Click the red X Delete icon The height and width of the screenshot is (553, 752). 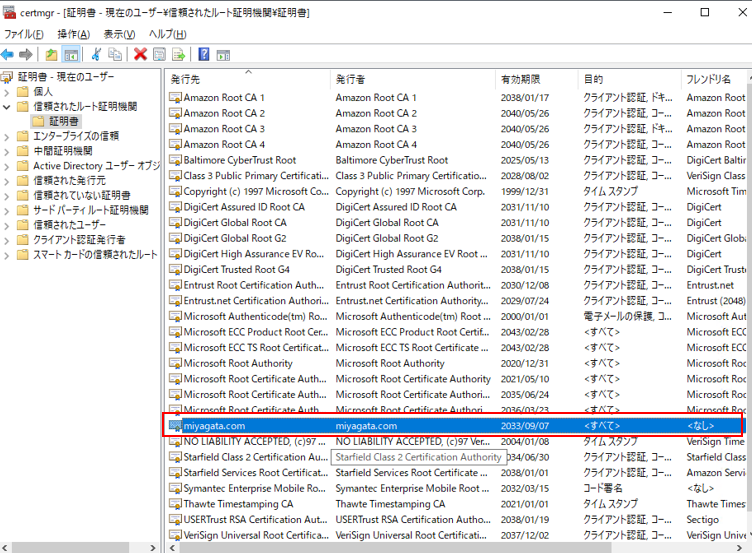coord(140,54)
